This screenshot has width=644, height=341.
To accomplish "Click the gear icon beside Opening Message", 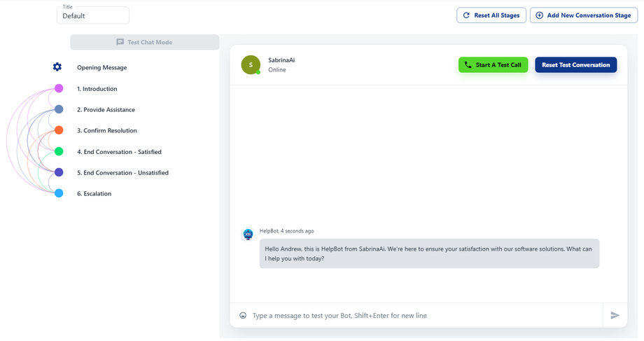I will 57,67.
